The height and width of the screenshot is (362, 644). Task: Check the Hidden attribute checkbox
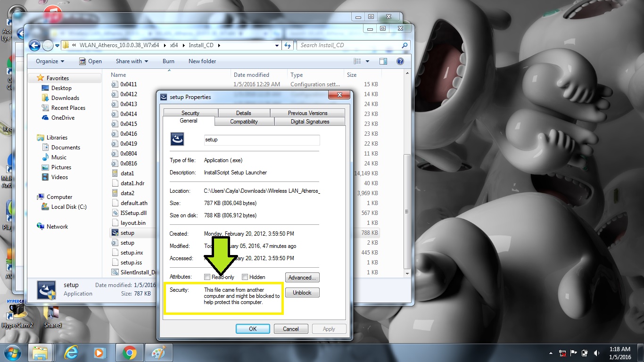click(x=245, y=277)
